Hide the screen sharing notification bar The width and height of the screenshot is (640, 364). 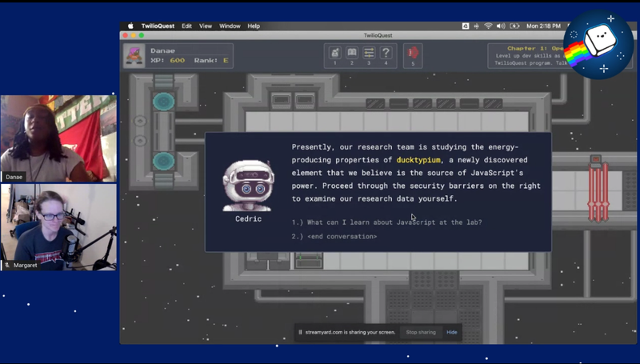451,332
